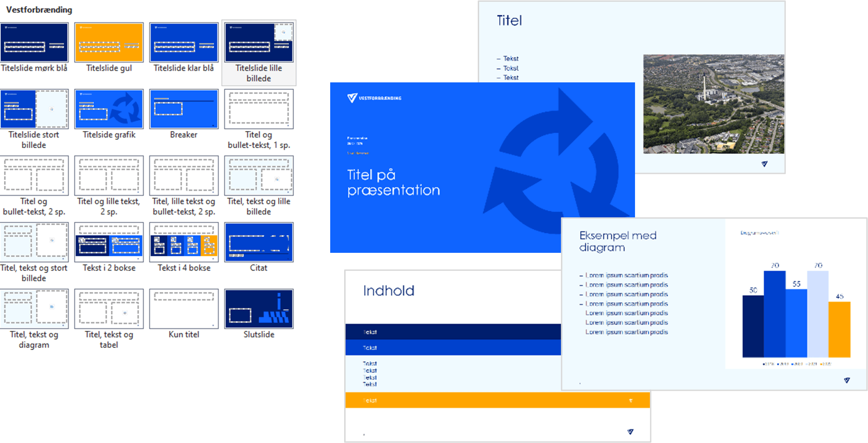The width and height of the screenshot is (868, 443).
Task: Select Titel, tekst og diagram layout
Action: click(34, 309)
